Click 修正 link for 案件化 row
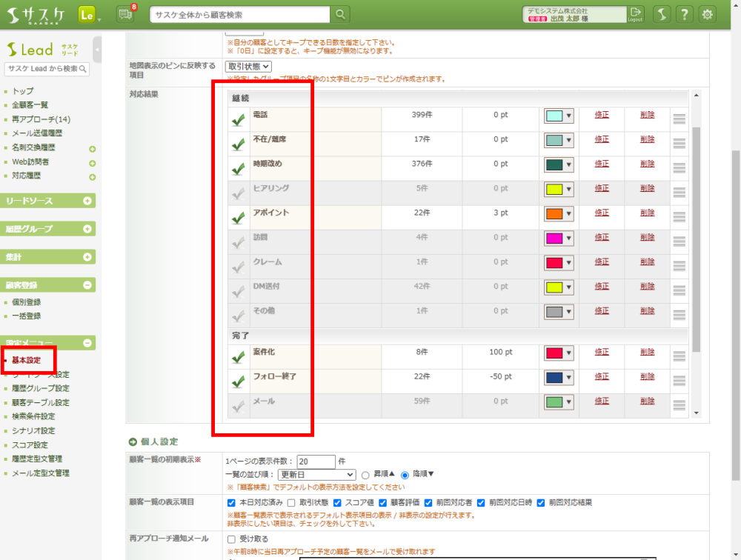The width and height of the screenshot is (741, 560). tap(602, 352)
